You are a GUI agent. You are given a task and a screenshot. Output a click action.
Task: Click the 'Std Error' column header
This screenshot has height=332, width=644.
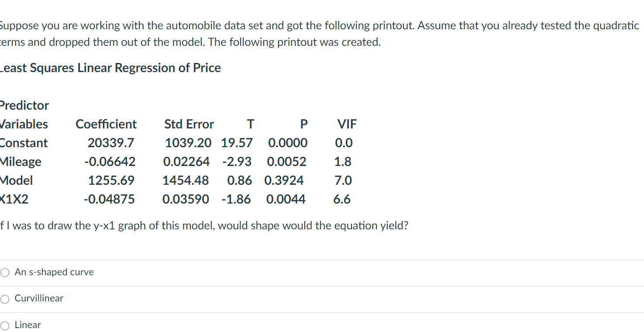[x=189, y=124]
